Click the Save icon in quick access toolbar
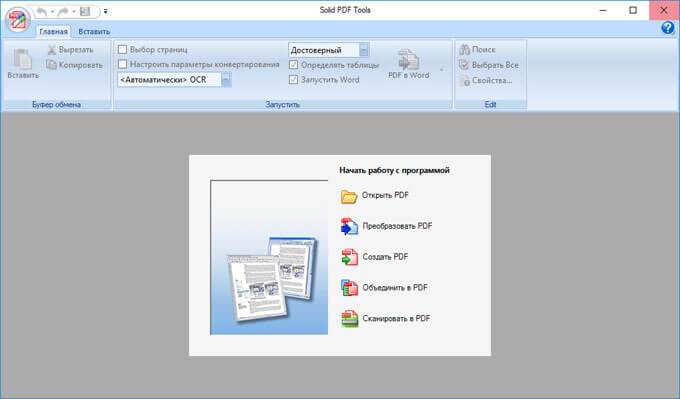 tap(85, 12)
